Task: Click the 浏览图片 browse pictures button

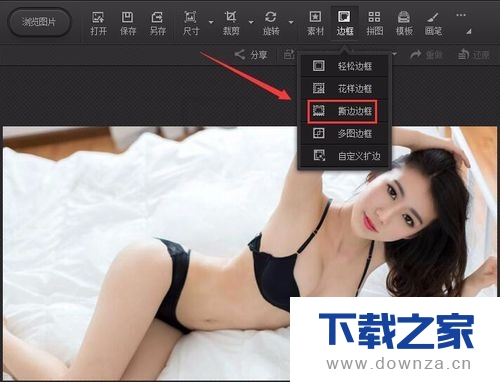Action: click(39, 22)
